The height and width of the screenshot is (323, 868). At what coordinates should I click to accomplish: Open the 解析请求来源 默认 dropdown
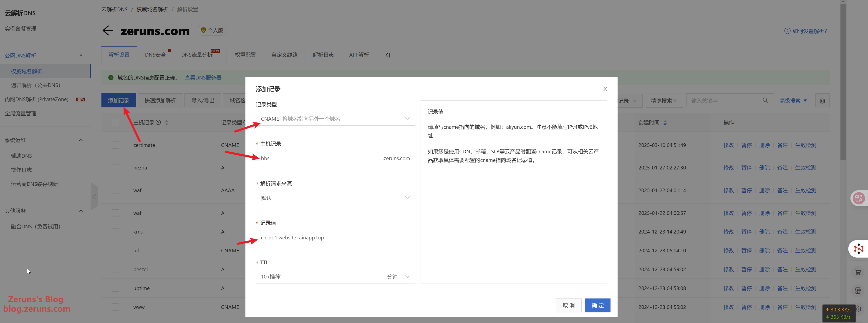coord(335,198)
